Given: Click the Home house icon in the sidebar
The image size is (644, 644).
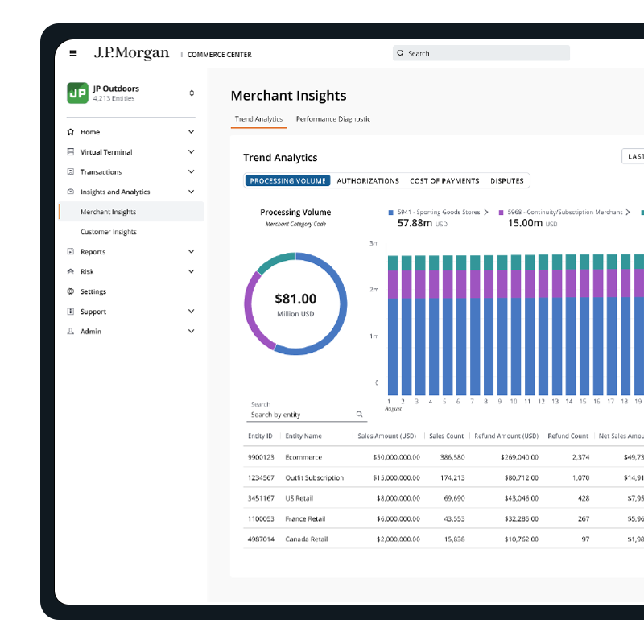Looking at the screenshot, I should [71, 132].
